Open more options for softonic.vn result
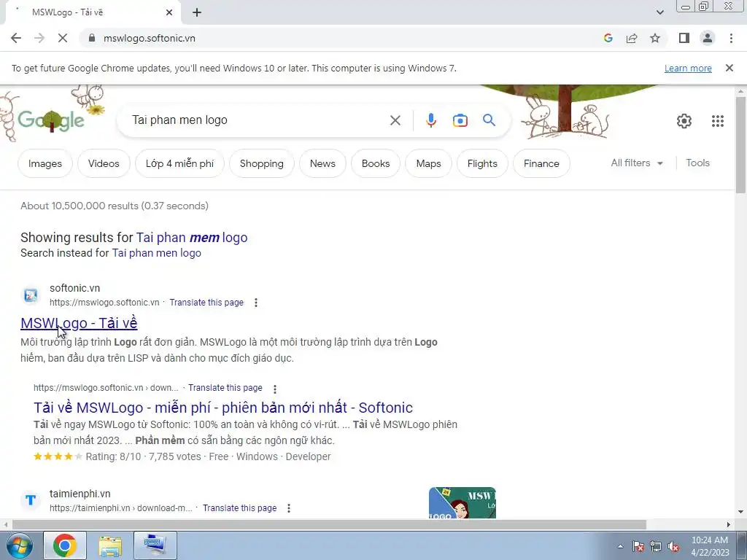 tap(256, 303)
